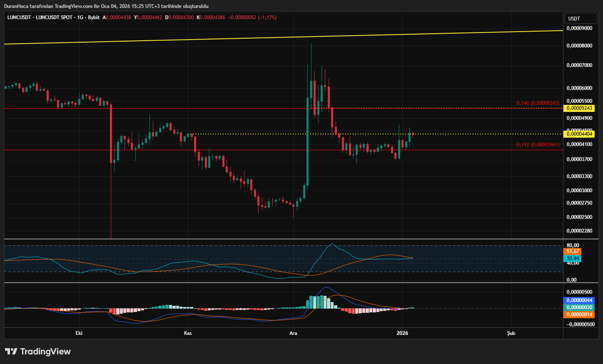Click the 0,00006000 price scale label
603x364 pixels.
580,88
